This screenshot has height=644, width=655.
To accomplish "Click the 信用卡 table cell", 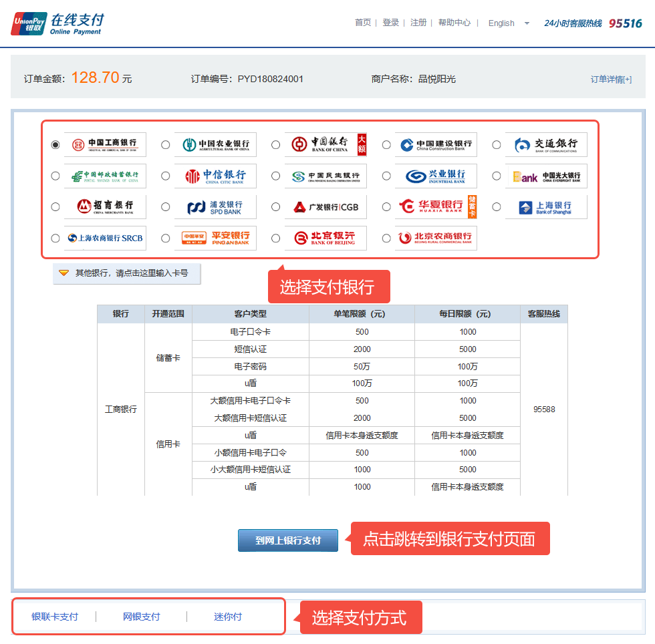I will 168,444.
